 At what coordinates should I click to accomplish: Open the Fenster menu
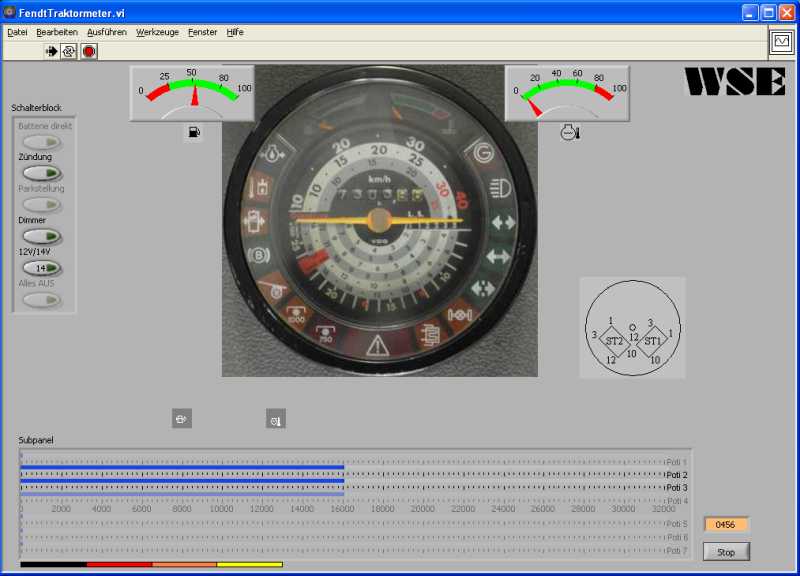click(203, 32)
